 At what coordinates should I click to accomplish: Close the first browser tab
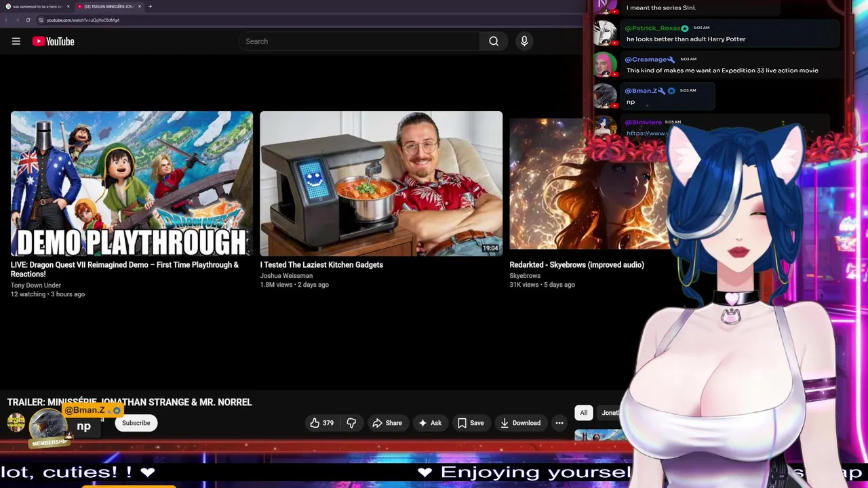(x=68, y=7)
